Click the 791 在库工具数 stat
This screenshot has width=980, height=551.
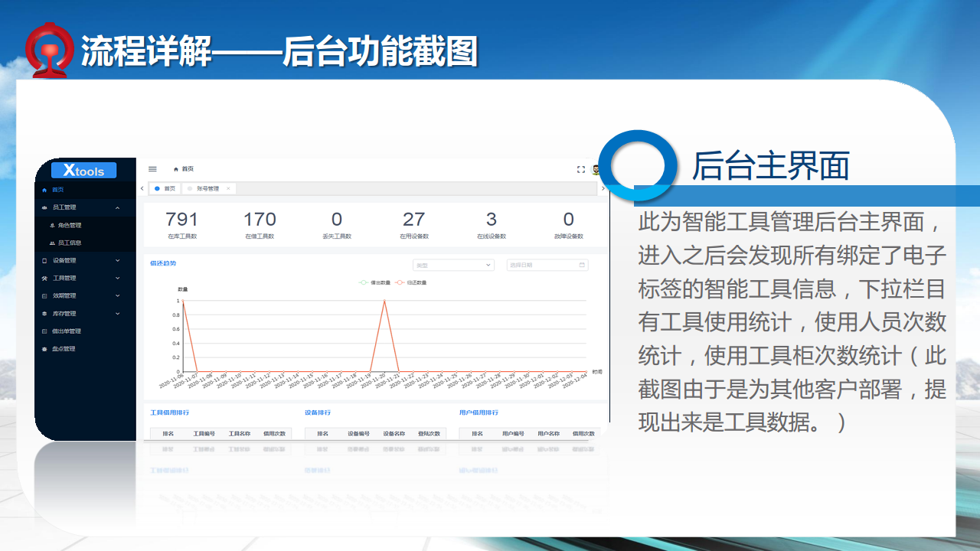182,224
